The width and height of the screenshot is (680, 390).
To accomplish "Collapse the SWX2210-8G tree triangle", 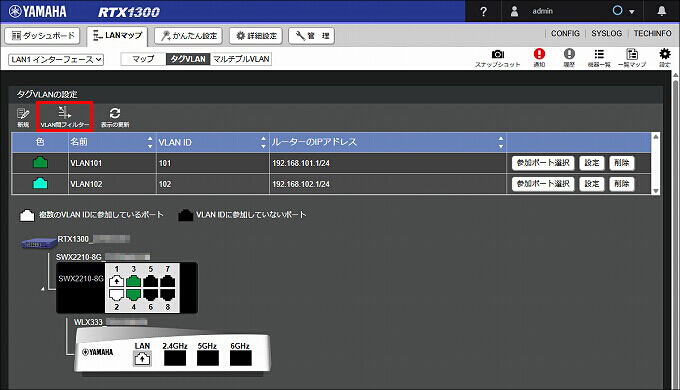I will pyautogui.click(x=43, y=288).
